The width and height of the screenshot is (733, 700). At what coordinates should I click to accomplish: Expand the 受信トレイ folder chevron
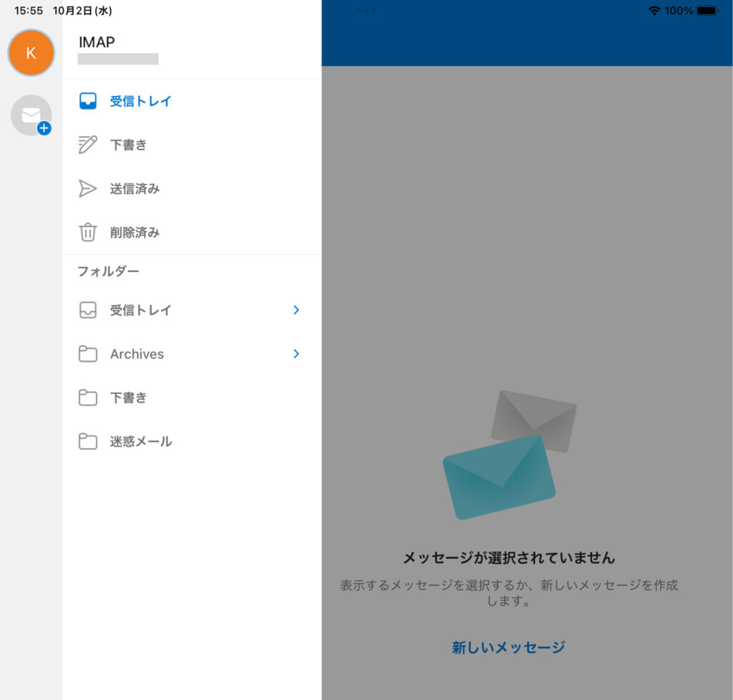coord(296,311)
